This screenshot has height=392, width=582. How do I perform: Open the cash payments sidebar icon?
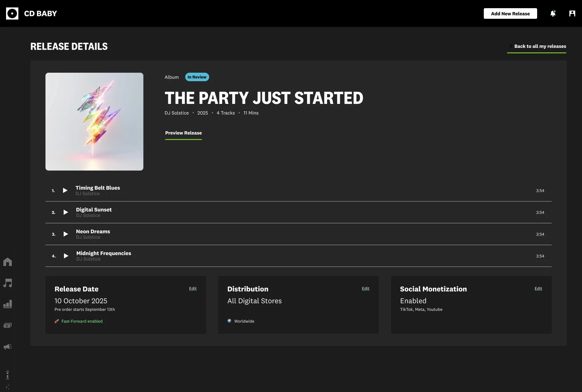(8, 325)
